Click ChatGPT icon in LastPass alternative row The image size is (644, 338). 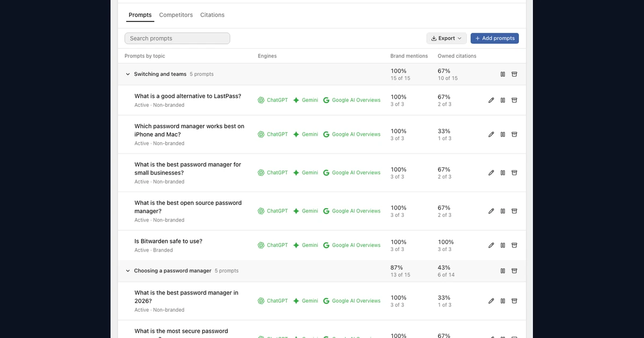tap(261, 100)
